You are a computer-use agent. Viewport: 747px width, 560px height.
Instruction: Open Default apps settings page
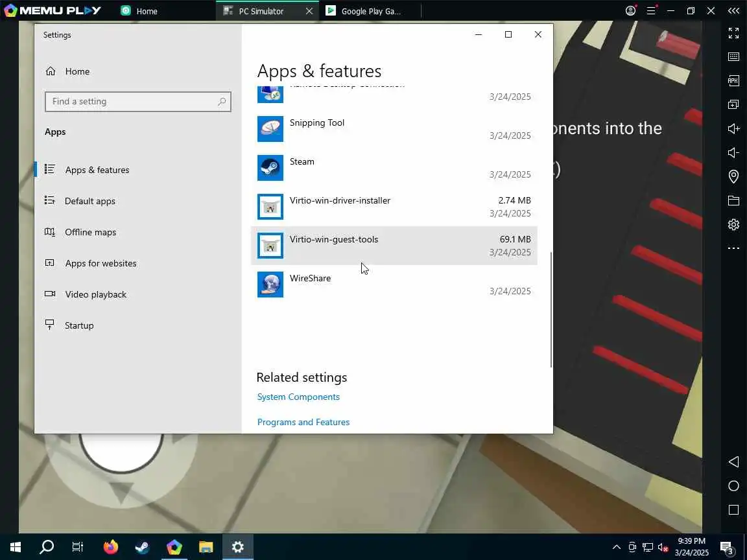(90, 201)
